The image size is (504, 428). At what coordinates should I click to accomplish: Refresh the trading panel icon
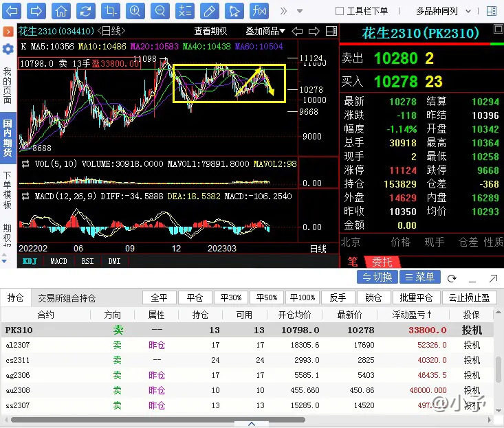[452, 278]
